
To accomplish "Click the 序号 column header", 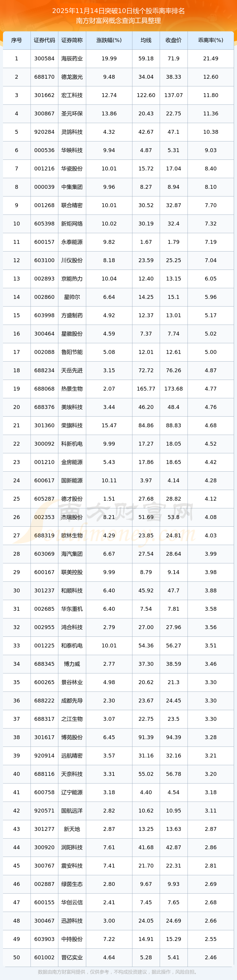I will pos(16,40).
